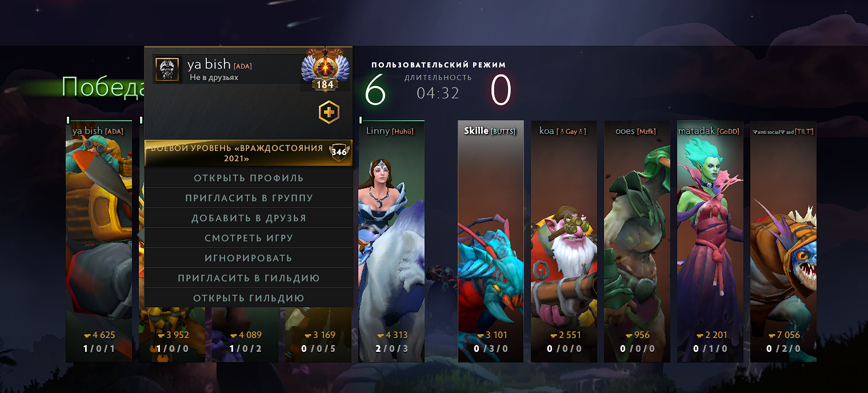Choose ПРИГЛАСИТЬ В ГРУППУ menu entry

249,198
